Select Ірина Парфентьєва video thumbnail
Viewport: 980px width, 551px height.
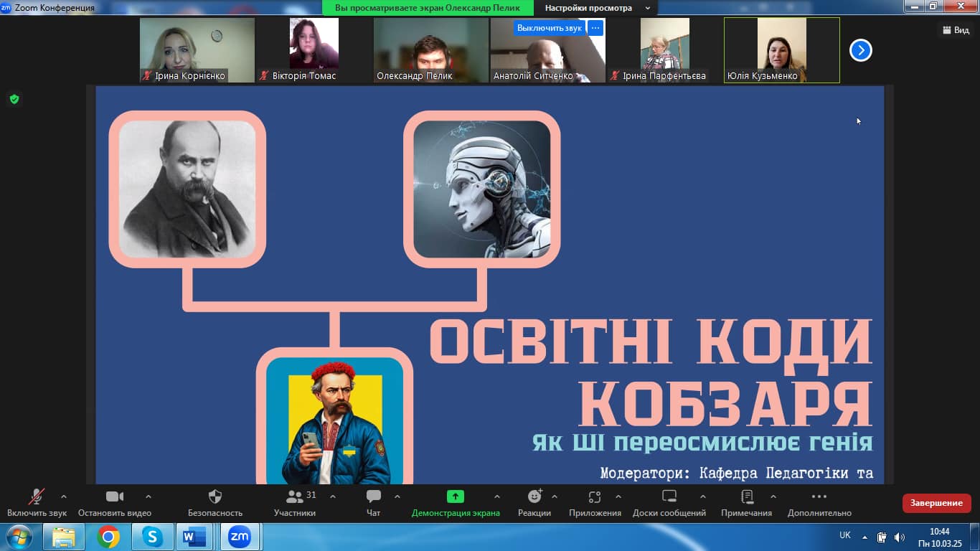coord(665,50)
